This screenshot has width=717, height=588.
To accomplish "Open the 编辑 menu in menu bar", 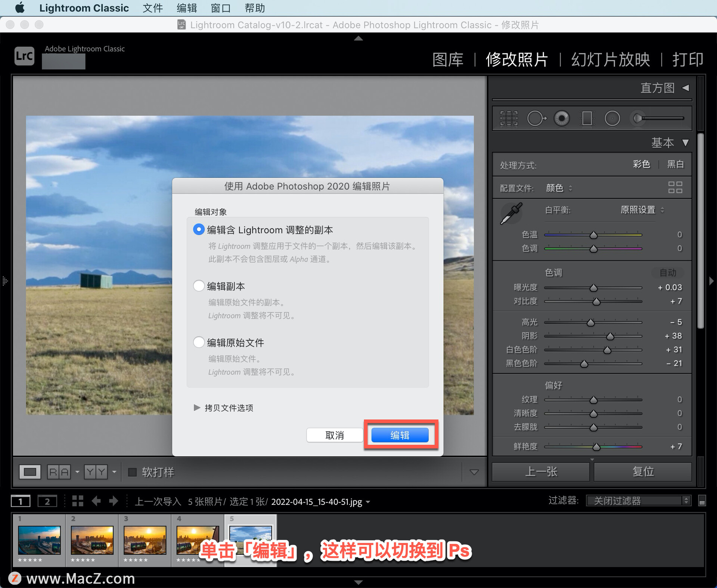I will [x=187, y=8].
